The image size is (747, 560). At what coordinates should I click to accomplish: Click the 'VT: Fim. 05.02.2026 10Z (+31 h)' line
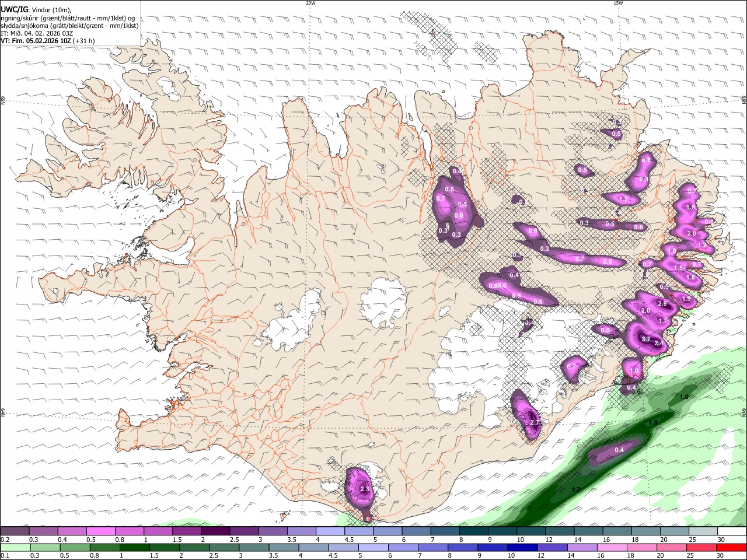point(48,41)
